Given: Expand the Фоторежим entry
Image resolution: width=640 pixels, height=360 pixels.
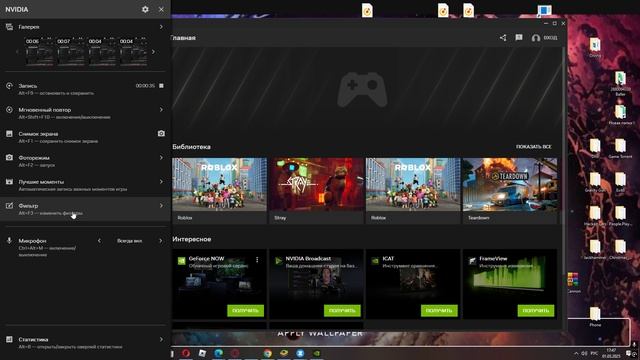Looking at the screenshot, I should tap(161, 158).
